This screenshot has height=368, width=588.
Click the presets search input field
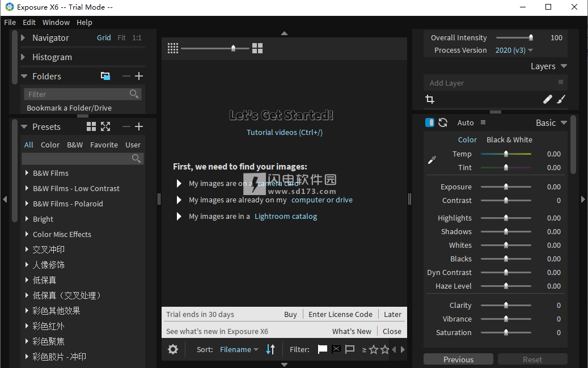(x=82, y=159)
